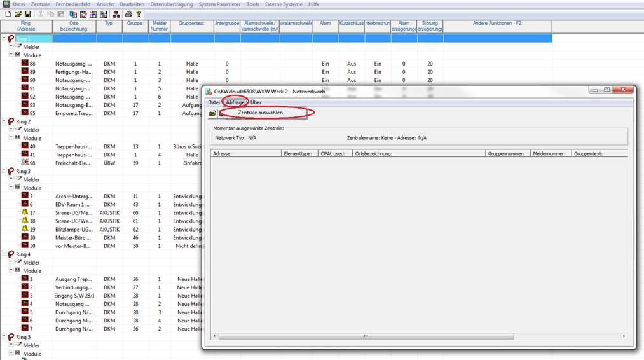Select the 'EDV-Raum 1....' location cell
Viewport: 644px width, 360px height.
click(74, 205)
